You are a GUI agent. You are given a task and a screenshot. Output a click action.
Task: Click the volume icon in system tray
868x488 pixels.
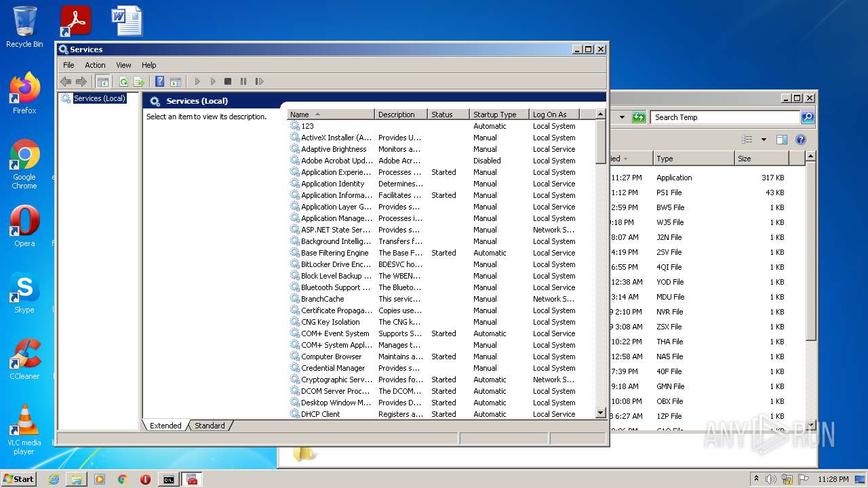click(x=771, y=479)
